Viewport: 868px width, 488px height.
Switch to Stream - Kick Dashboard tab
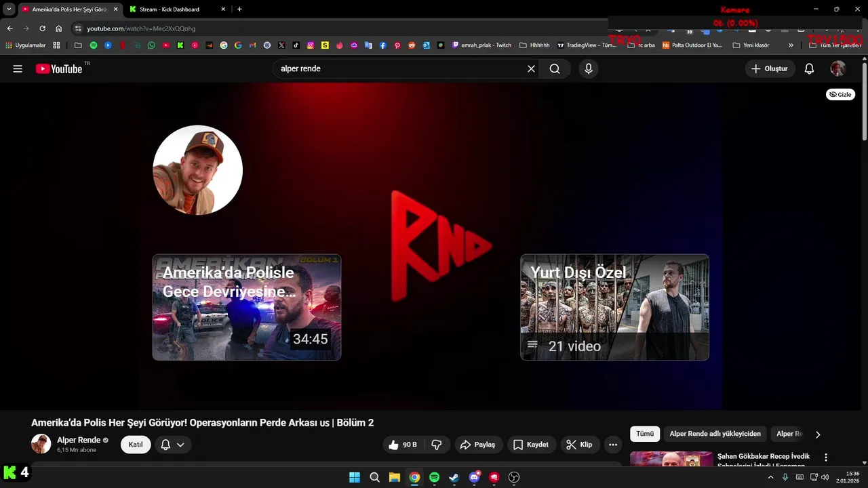(x=170, y=9)
